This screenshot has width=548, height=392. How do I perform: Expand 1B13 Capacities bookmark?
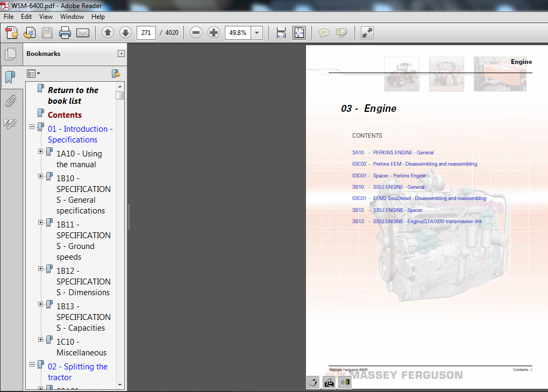click(40, 304)
